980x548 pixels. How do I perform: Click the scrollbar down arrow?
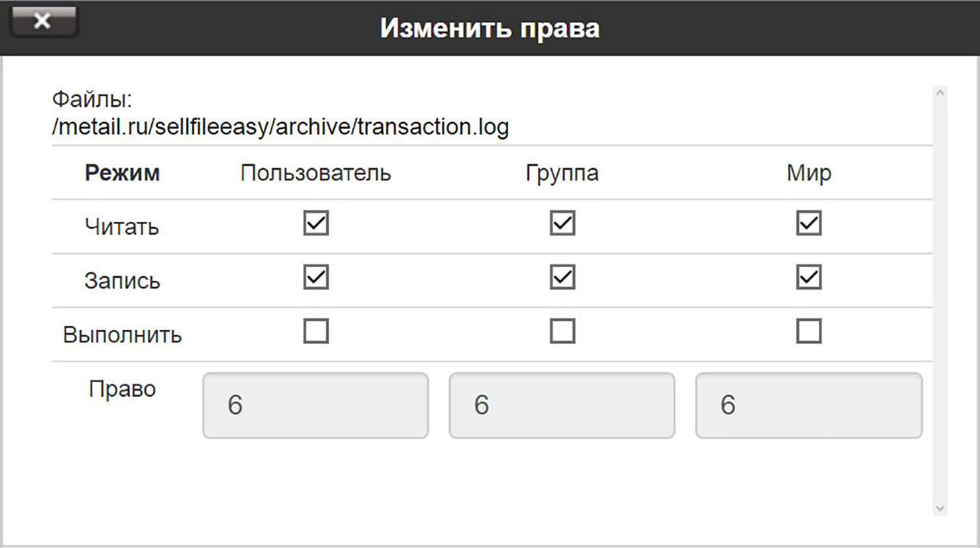pyautogui.click(x=940, y=509)
